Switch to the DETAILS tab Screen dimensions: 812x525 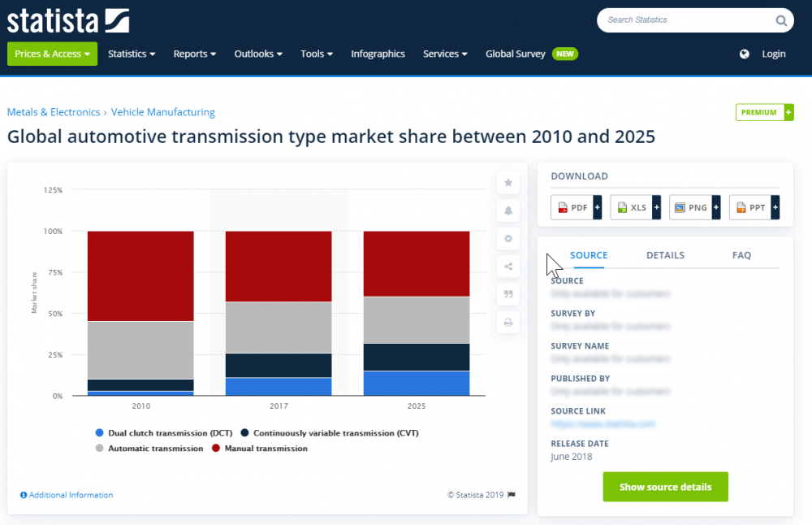point(665,255)
